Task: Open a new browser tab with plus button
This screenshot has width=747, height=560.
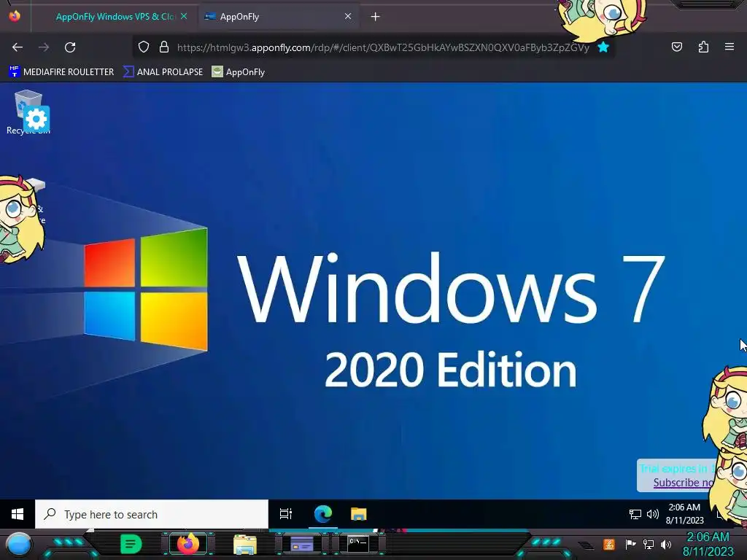Action: tap(376, 17)
